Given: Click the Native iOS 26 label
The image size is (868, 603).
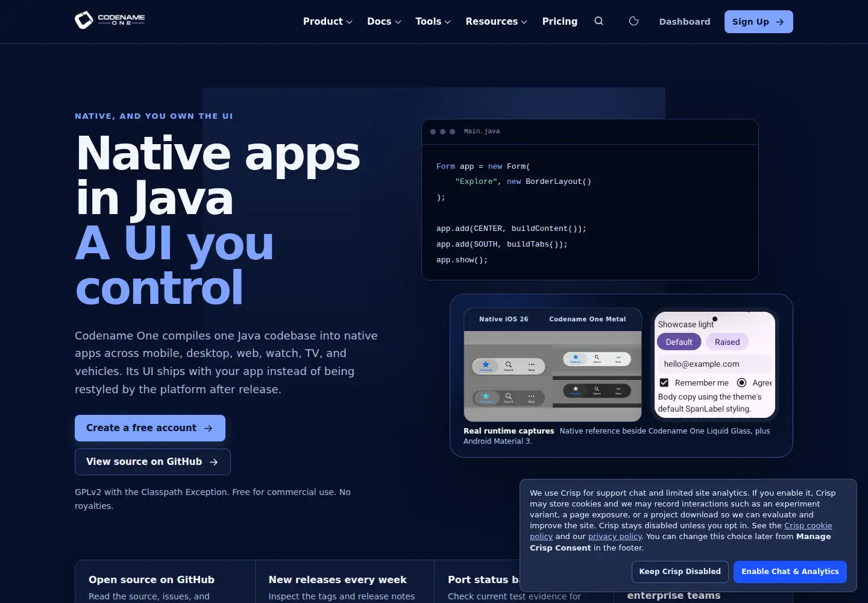Looking at the screenshot, I should 503,320.
